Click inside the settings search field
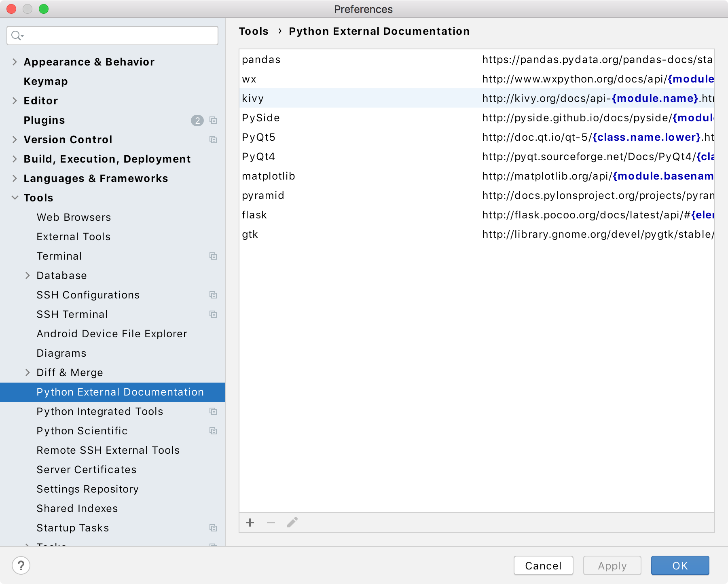The height and width of the screenshot is (584, 728). click(113, 36)
